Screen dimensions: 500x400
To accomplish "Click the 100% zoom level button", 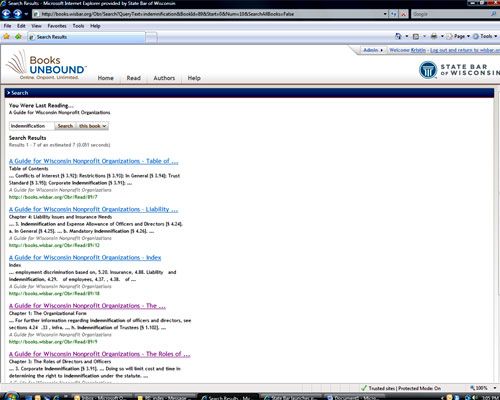I will (x=479, y=388).
